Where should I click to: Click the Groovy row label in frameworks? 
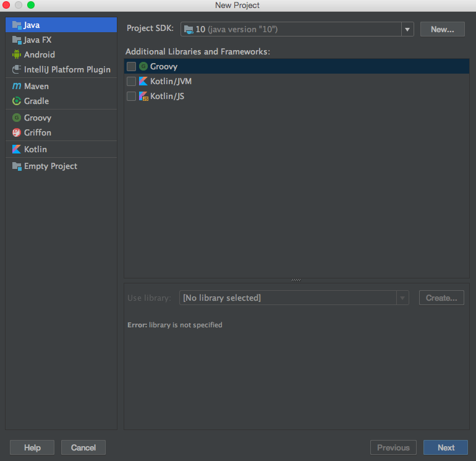pyautogui.click(x=164, y=67)
